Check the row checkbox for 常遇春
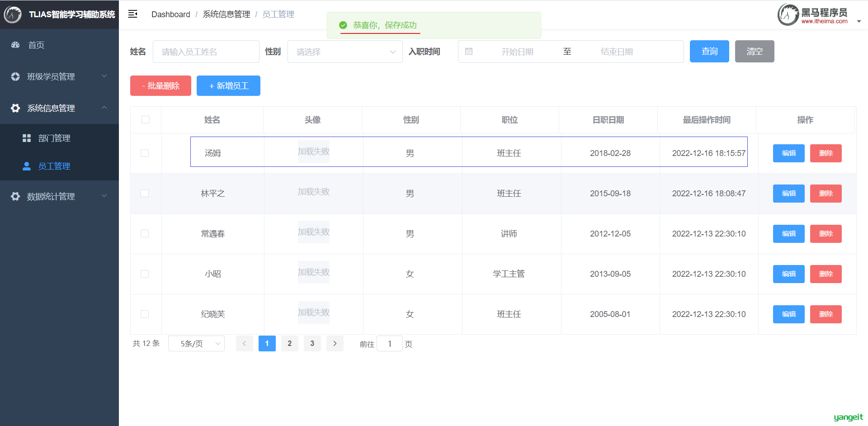This screenshot has width=868, height=426. point(145,234)
